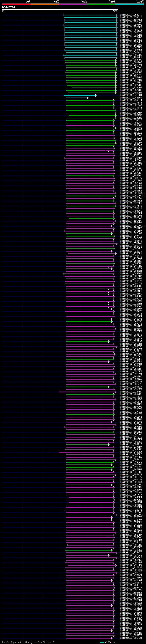Open hit UniRef100_Q10ET8
146x644 pixels.
(x=131, y=103)
